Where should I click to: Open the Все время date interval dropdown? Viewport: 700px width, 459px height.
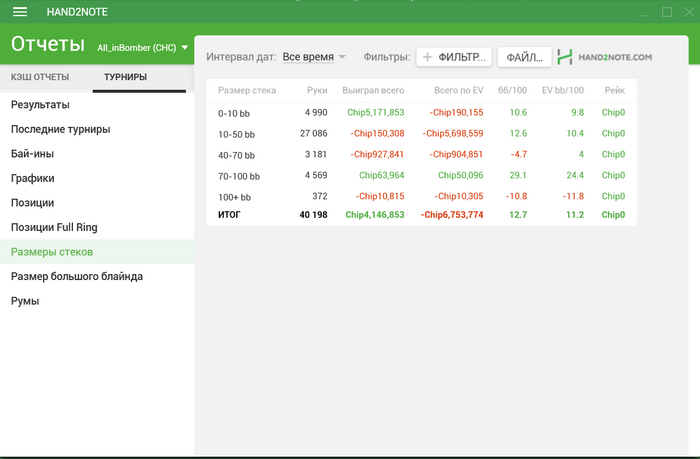pos(314,57)
